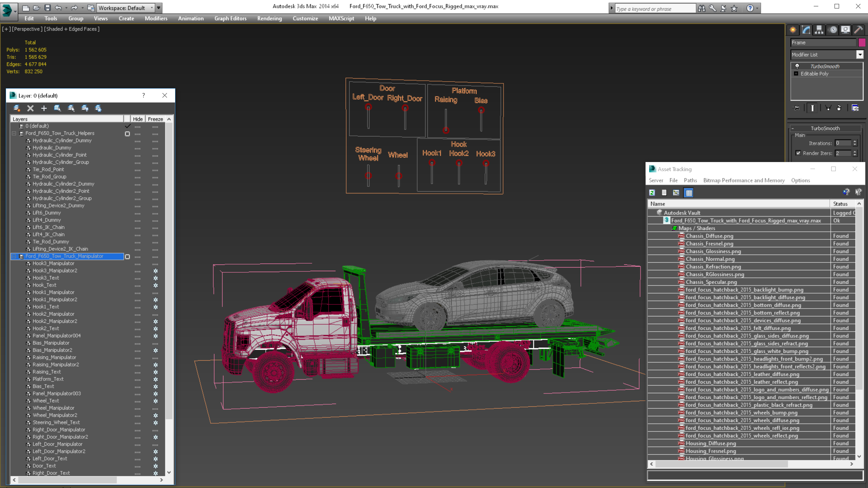Open the MAXScript menu
This screenshot has height=488, width=868.
coord(341,18)
